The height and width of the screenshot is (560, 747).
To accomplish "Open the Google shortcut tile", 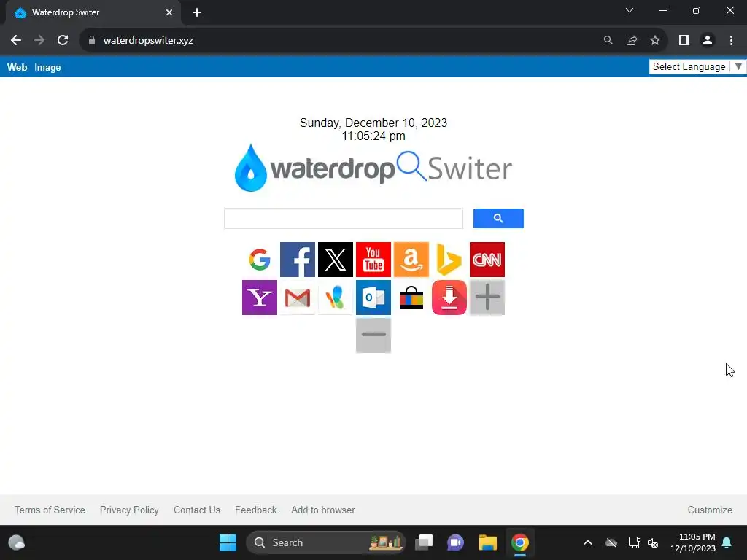I will pos(259,260).
